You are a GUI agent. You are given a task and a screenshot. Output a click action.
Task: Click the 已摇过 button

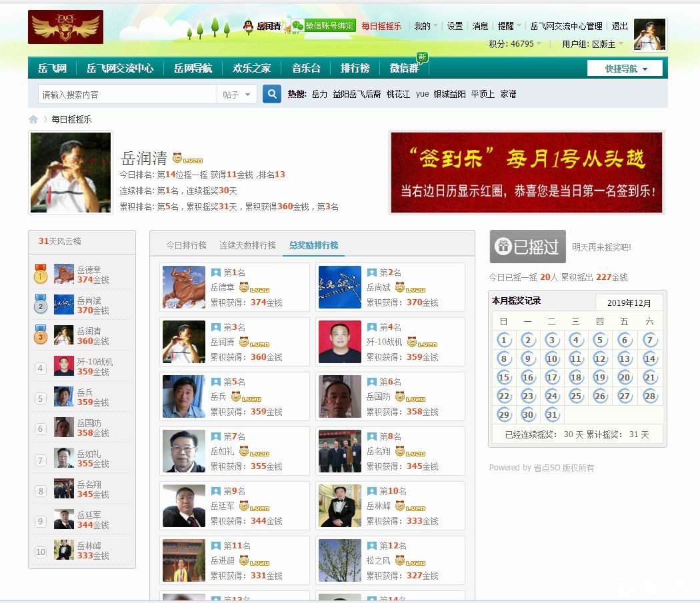[528, 247]
